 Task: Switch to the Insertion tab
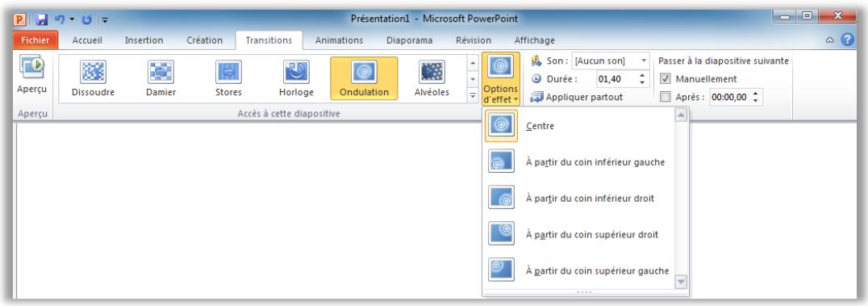click(x=144, y=40)
